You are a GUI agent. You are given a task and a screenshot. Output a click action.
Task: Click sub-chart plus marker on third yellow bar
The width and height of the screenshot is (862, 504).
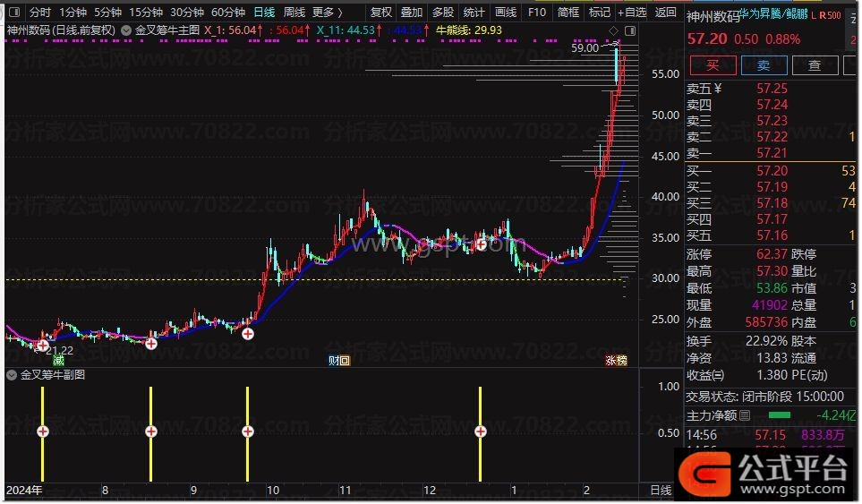pos(248,431)
